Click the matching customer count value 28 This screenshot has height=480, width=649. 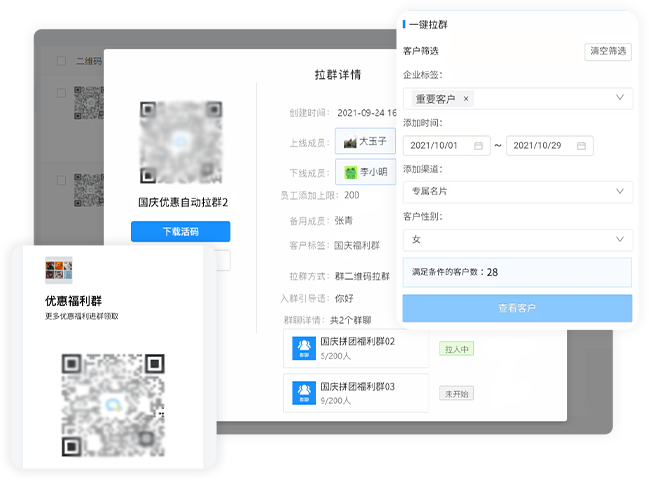coord(492,272)
